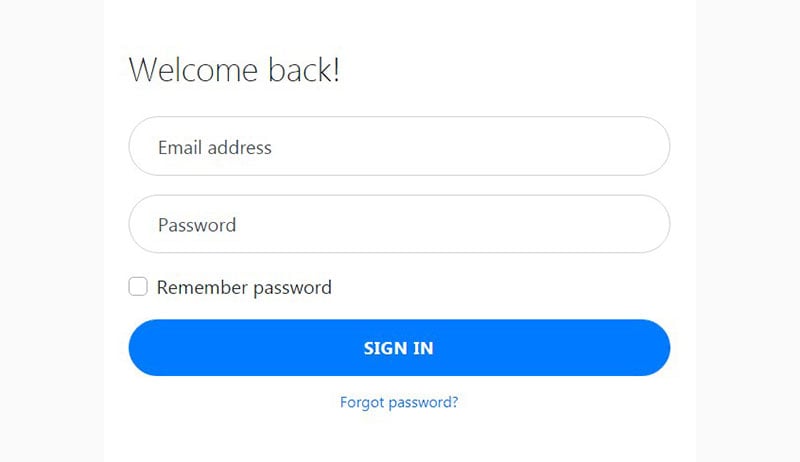Click the blue rounded sign-in button
The width and height of the screenshot is (800, 462).
(399, 348)
